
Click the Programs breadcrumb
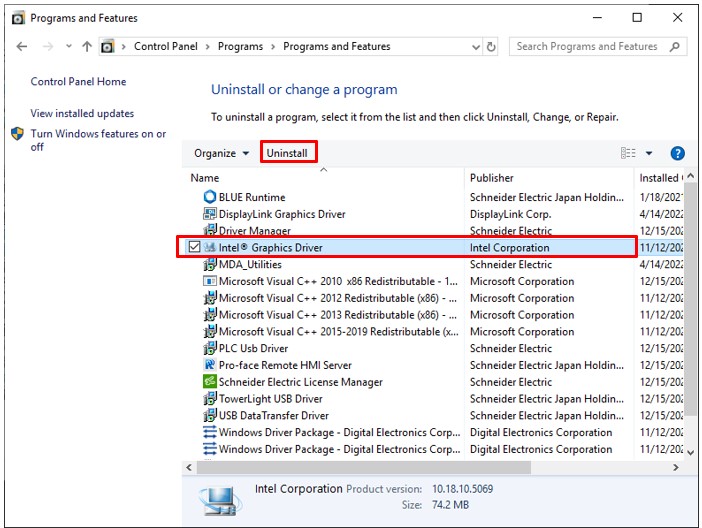240,47
